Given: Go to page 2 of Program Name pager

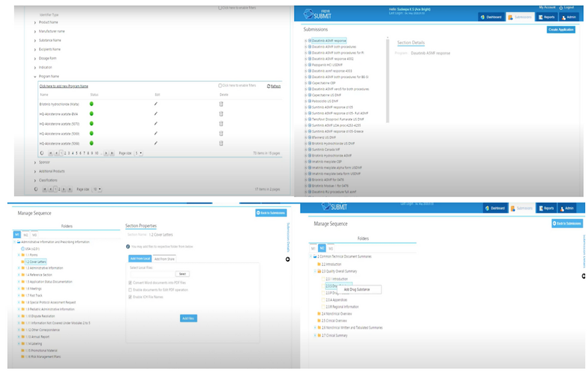Looking at the screenshot, I should (x=65, y=153).
